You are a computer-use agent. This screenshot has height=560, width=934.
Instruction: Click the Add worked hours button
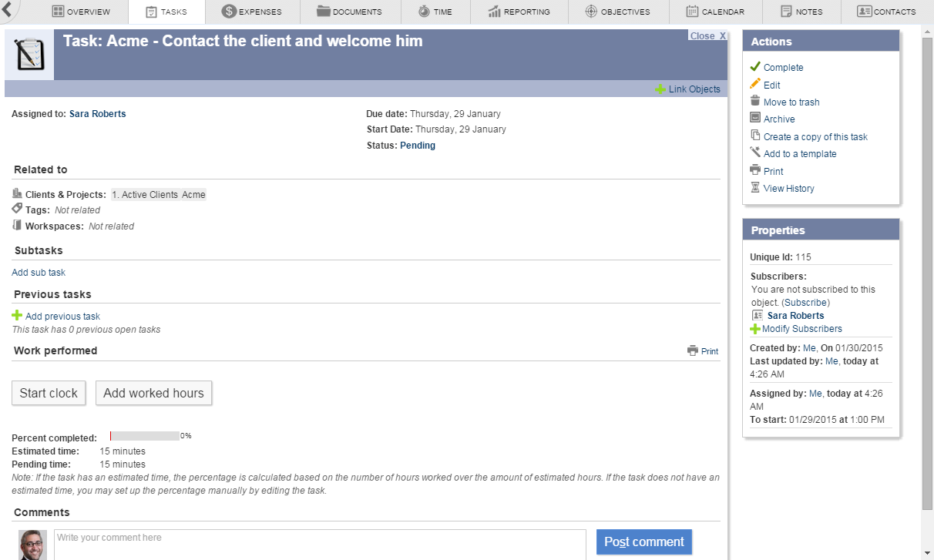(x=153, y=393)
